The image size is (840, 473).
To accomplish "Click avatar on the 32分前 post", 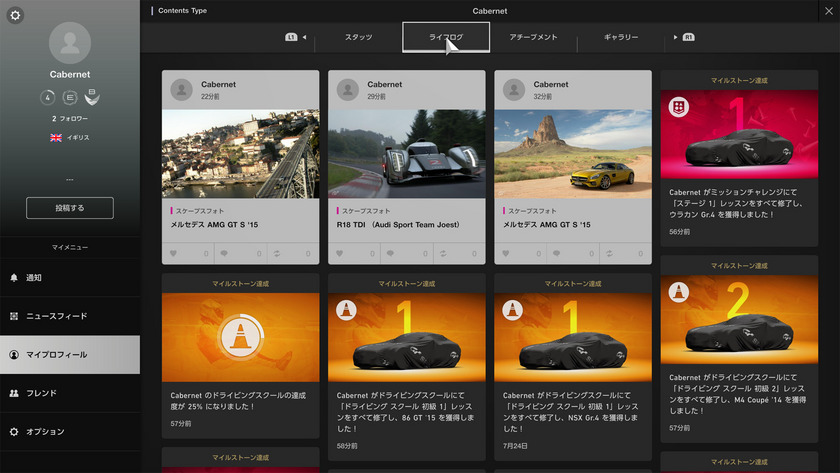I will point(514,89).
